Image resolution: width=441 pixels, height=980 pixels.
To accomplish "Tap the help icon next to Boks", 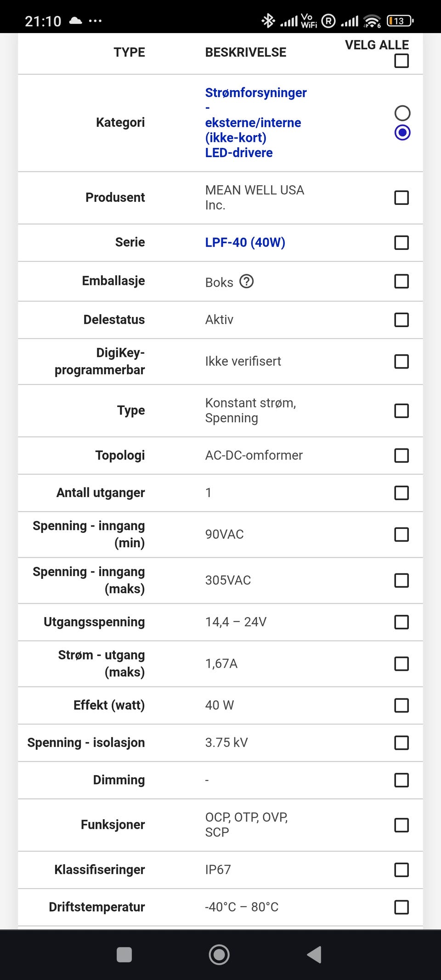I will click(247, 281).
